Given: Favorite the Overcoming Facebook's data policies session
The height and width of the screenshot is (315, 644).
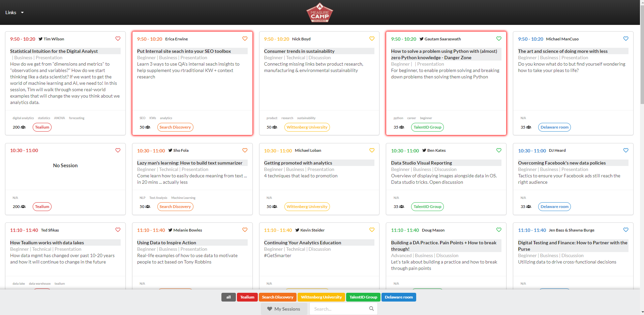Looking at the screenshot, I should pos(626,150).
